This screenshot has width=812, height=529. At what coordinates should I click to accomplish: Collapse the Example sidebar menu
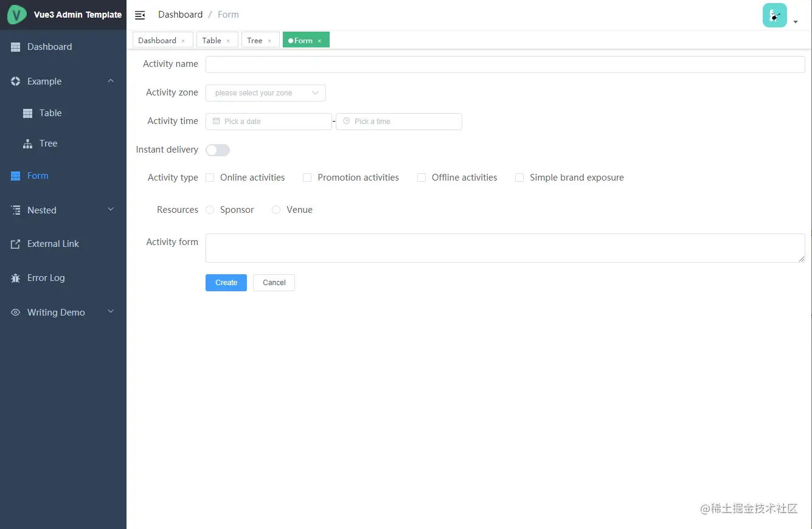pyautogui.click(x=110, y=81)
